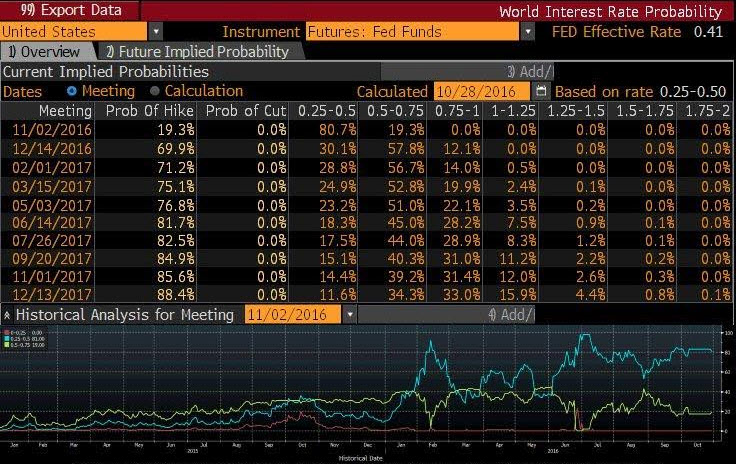Select the Calculation dates radio button
This screenshot has width=736, height=464.
pos(154,91)
